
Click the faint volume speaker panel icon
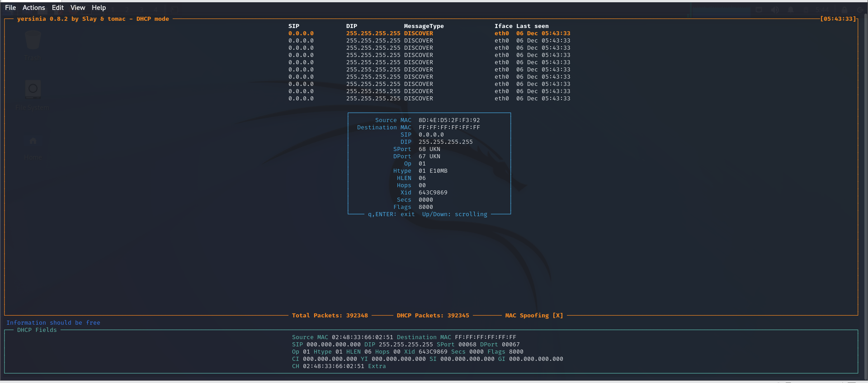coord(775,9)
